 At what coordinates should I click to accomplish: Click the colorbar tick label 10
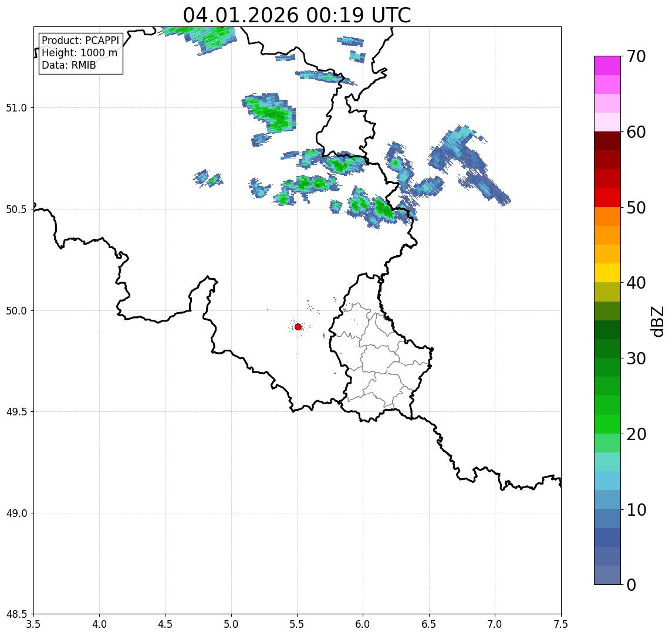[x=636, y=510]
